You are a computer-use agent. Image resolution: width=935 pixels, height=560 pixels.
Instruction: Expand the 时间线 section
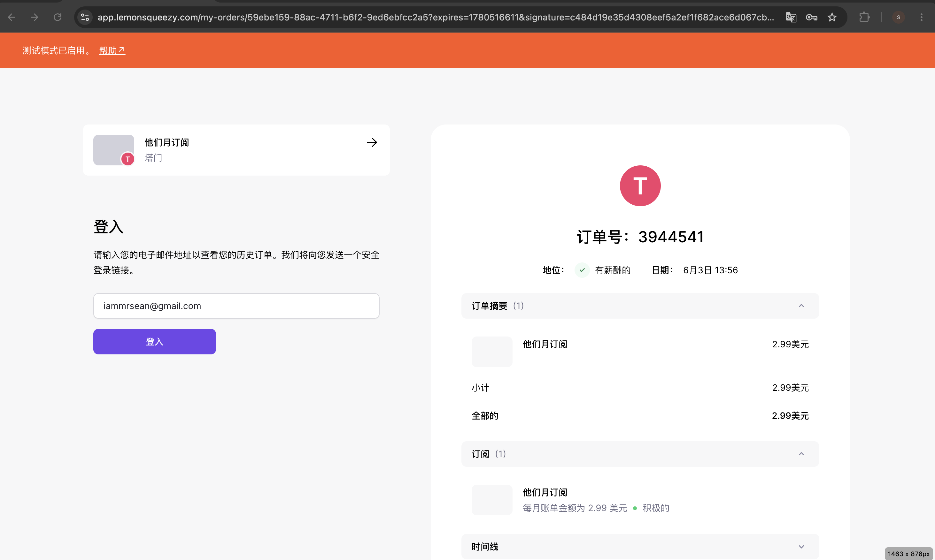640,546
